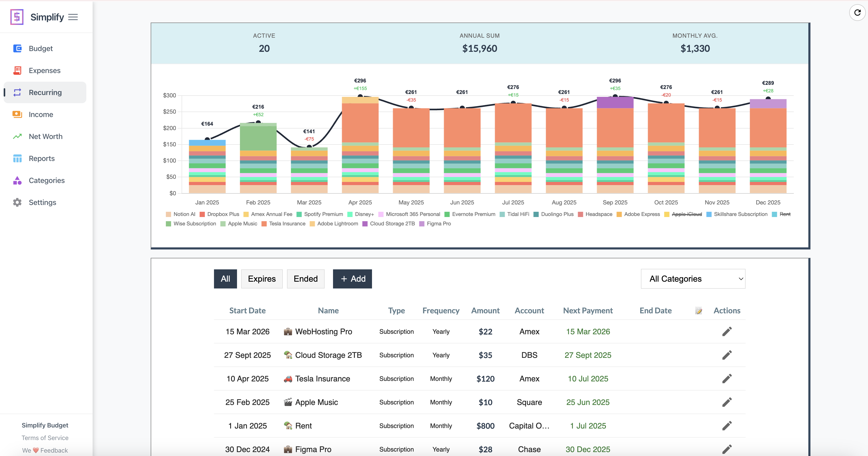Image resolution: width=868 pixels, height=456 pixels.
Task: Toggle Dropbox Plus series in legend
Action: click(x=219, y=214)
